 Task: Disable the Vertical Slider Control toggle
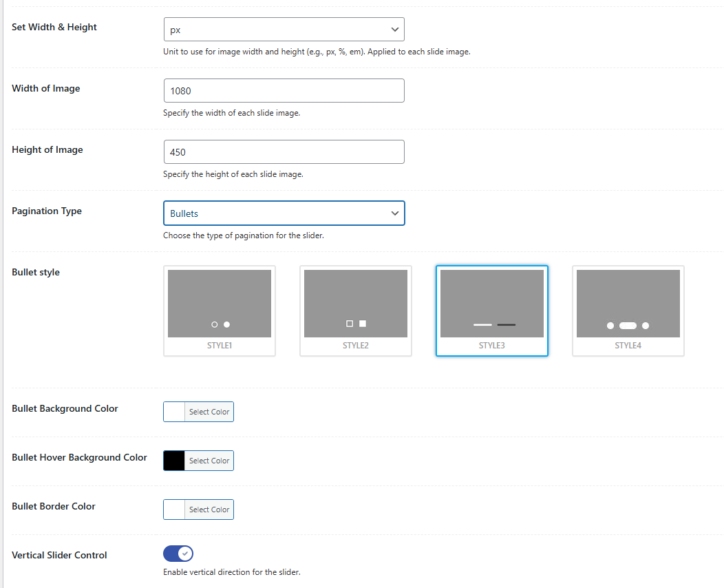pos(178,553)
